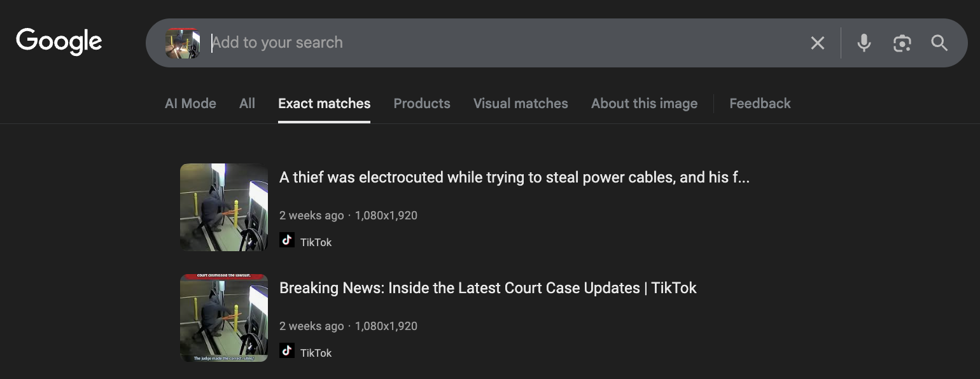Start voice search with microphone icon
Viewport: 980px width, 379px height.
[x=864, y=43]
